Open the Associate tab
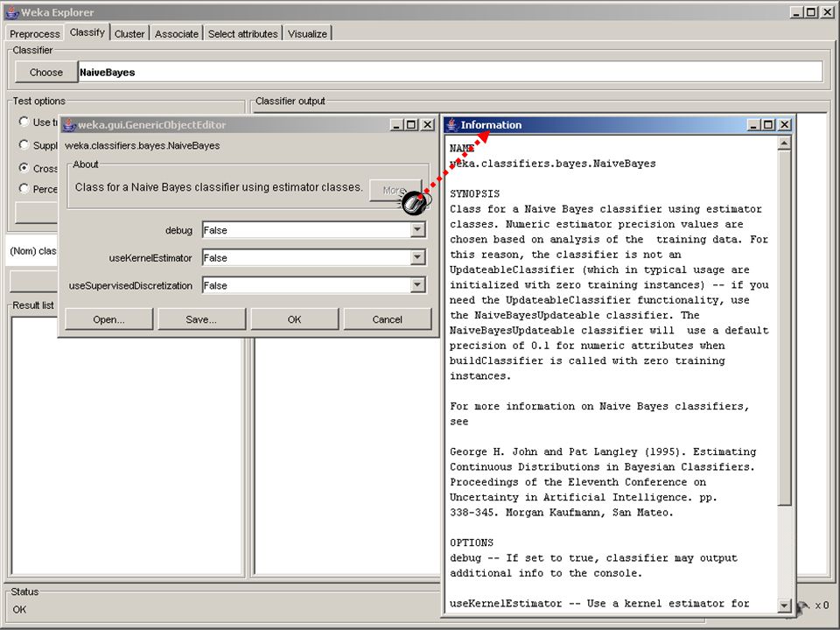Viewport: 840px width, 630px height. 176,34
